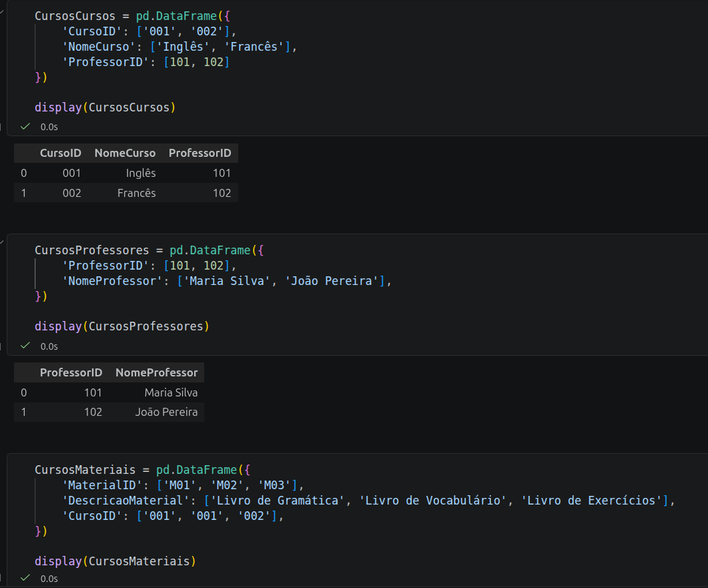Click the 102 cell in professors table
Image resolution: width=708 pixels, height=588 pixels.
click(x=93, y=412)
